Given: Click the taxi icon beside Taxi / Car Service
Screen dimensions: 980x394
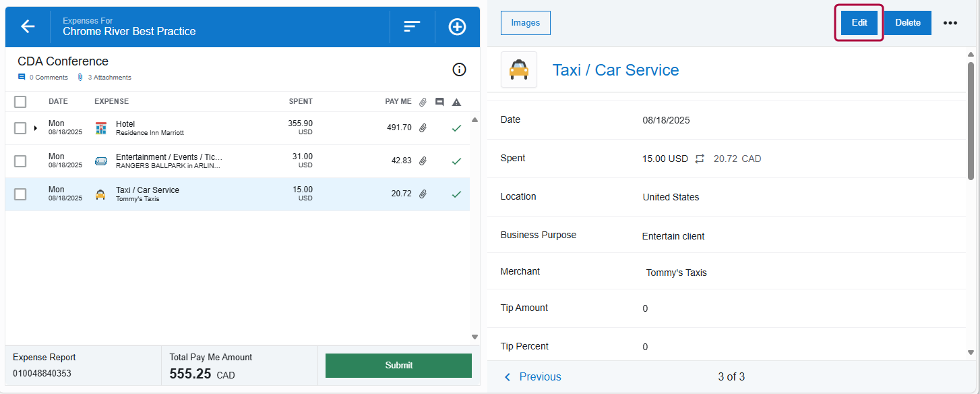Looking at the screenshot, I should coord(518,69).
